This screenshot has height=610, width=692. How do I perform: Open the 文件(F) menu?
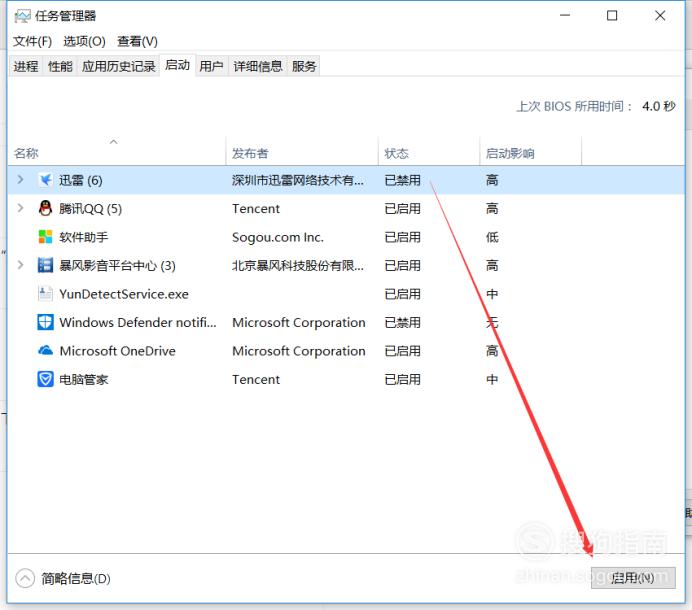pyautogui.click(x=32, y=41)
